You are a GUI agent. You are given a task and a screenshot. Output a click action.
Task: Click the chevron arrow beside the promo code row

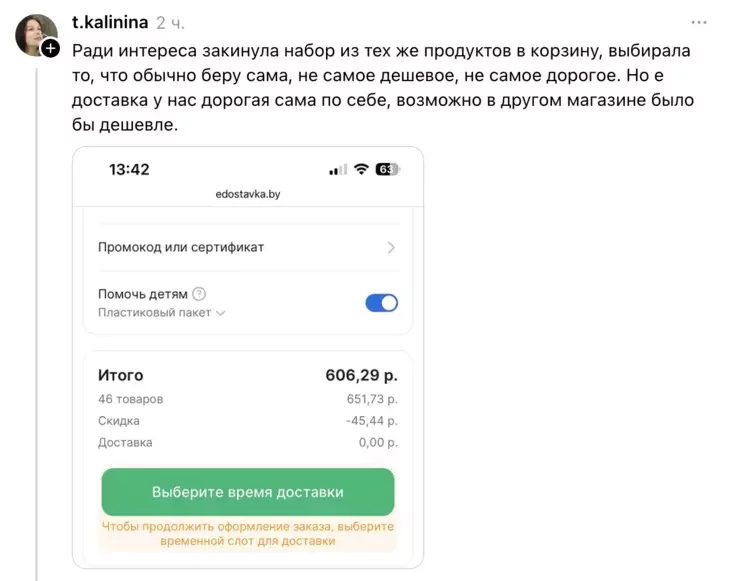point(391,247)
